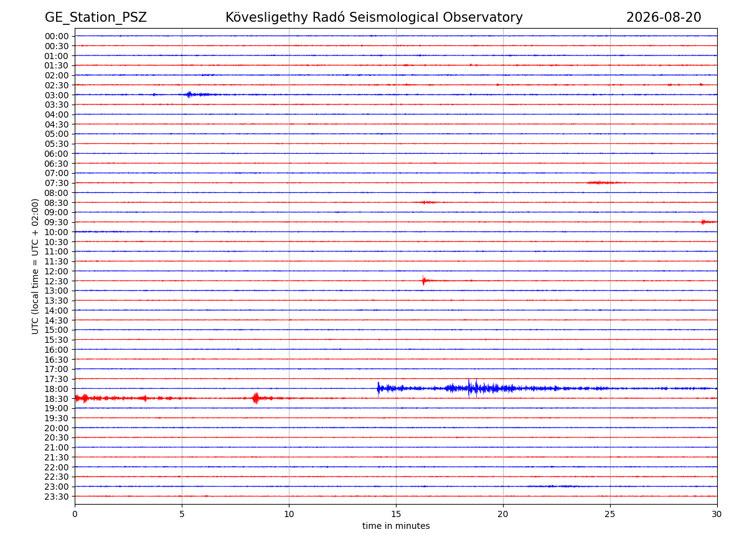Select the 03:00 time row label
This screenshot has width=747, height=560.
point(57,95)
